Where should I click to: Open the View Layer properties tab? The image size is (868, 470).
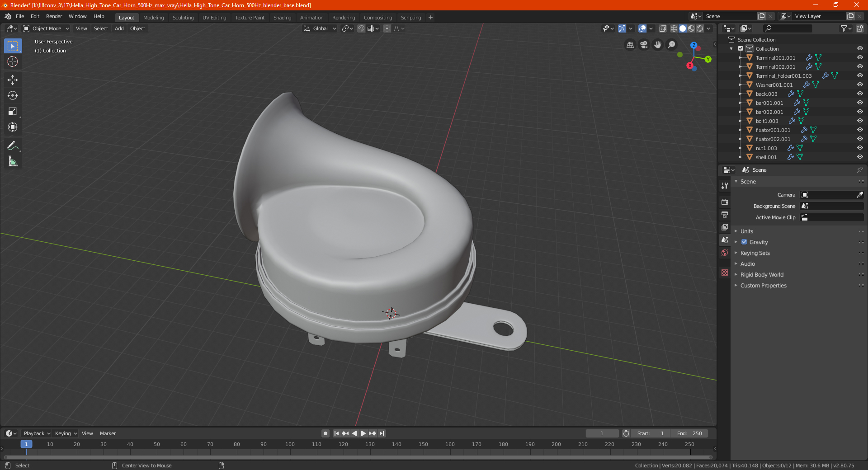click(725, 227)
